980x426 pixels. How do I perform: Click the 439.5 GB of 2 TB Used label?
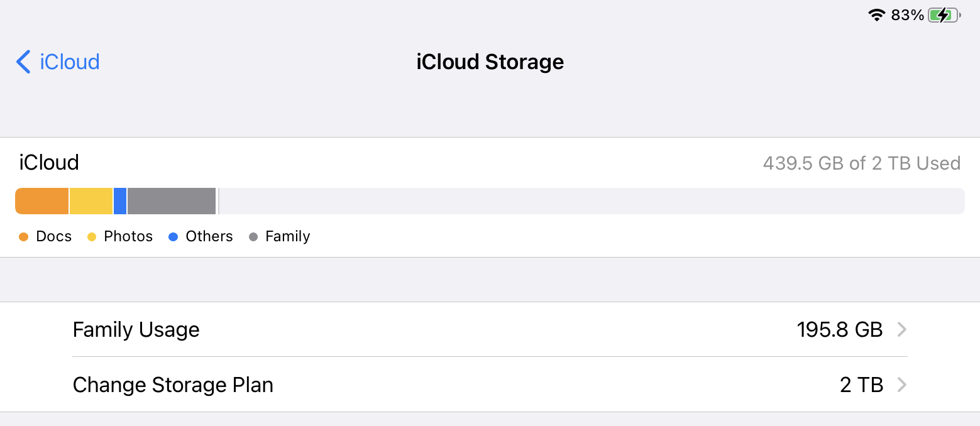[x=862, y=163]
